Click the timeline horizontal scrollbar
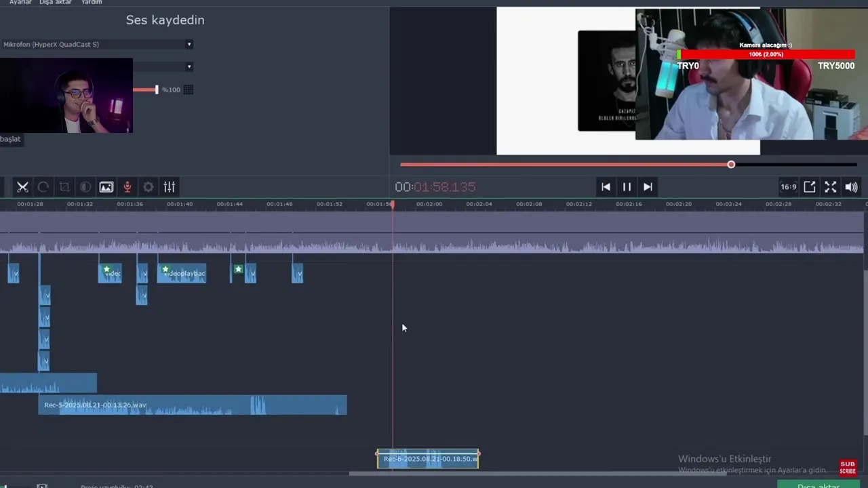This screenshot has width=868, height=488. pos(539,473)
